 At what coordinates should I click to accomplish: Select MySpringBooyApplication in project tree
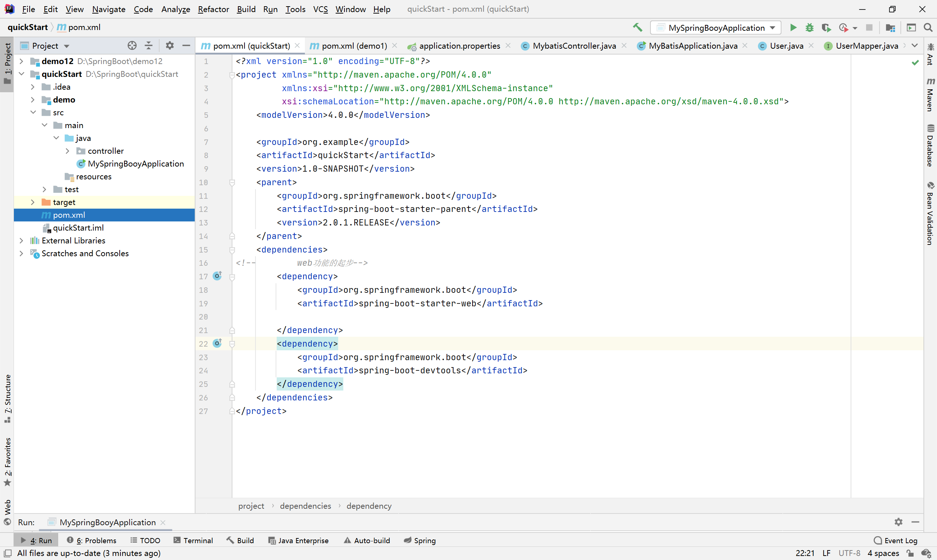135,164
